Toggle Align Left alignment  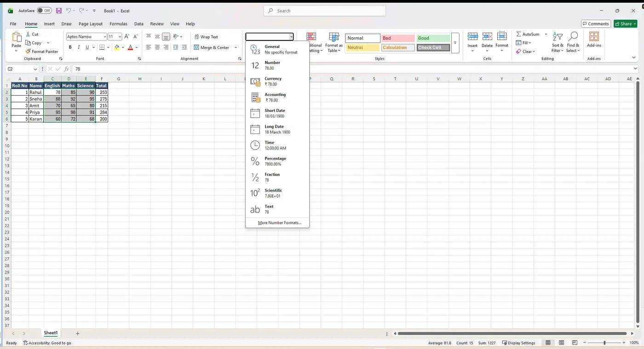[149, 47]
